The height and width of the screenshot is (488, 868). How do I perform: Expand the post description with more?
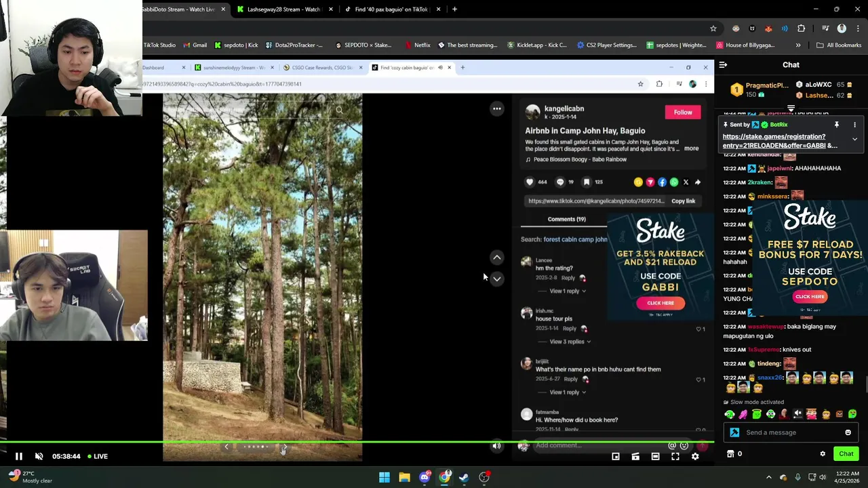tap(691, 148)
